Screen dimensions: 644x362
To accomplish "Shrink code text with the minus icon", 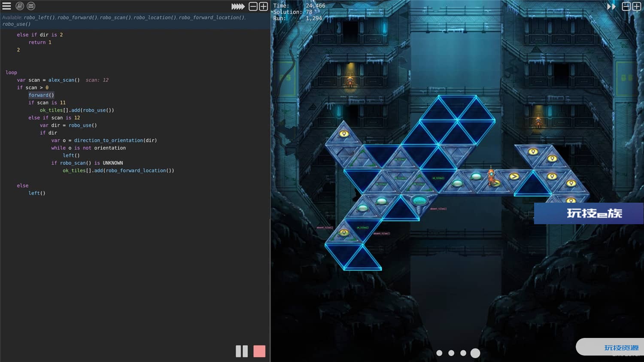I will [x=253, y=6].
